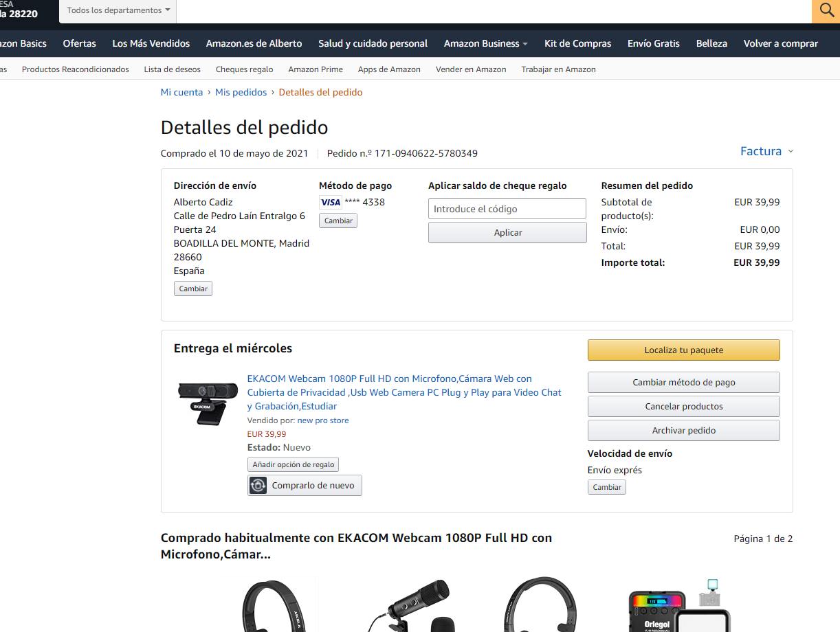The image size is (840, 632).
Task: Open Lista de deseos link
Action: (173, 69)
